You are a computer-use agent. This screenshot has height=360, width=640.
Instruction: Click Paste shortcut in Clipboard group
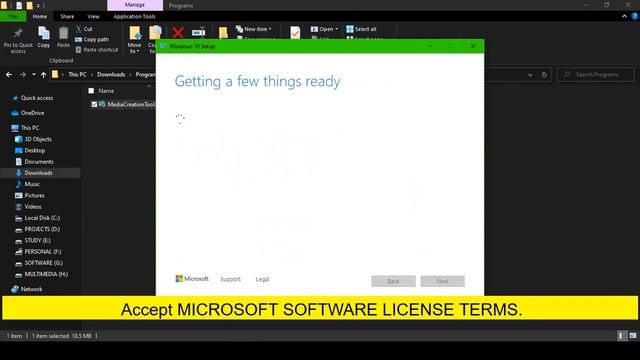pyautogui.click(x=97, y=50)
